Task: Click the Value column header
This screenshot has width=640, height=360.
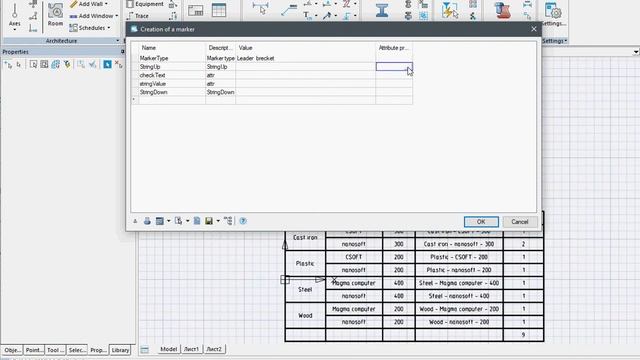Action: 305,48
